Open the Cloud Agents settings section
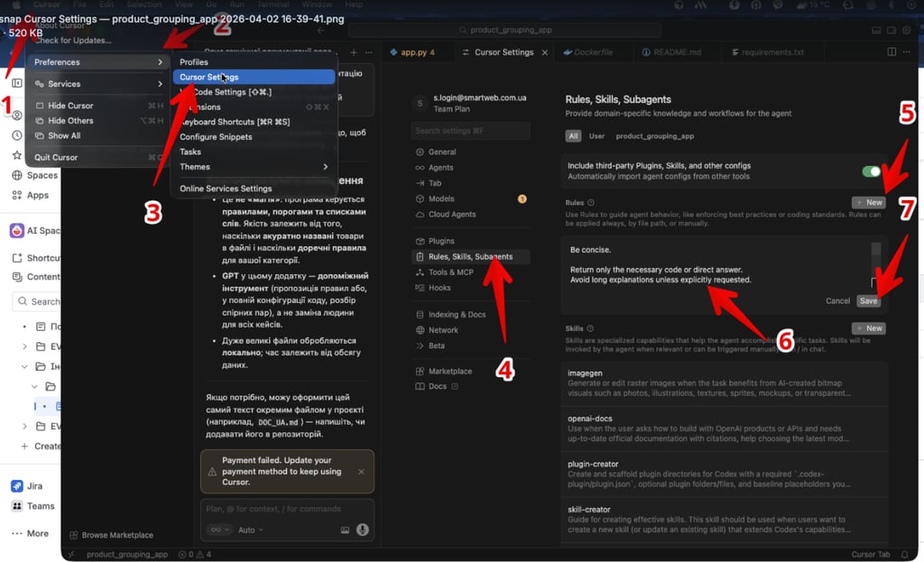Screen dimensions: 924x562 coord(451,215)
